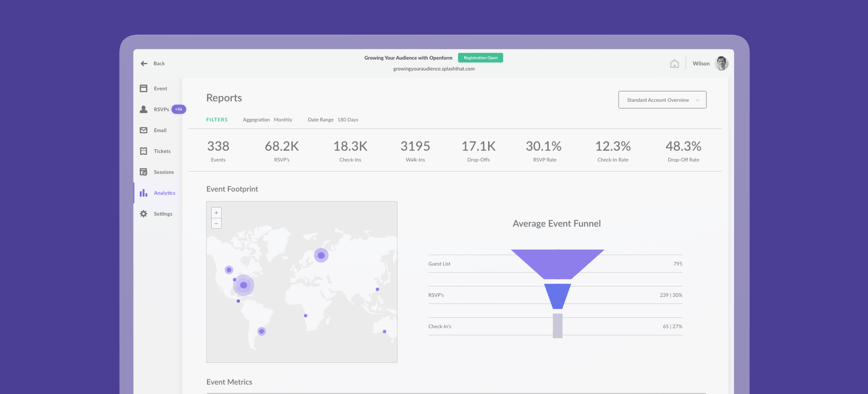This screenshot has width=868, height=394.
Task: Go to home via house icon
Action: [674, 63]
